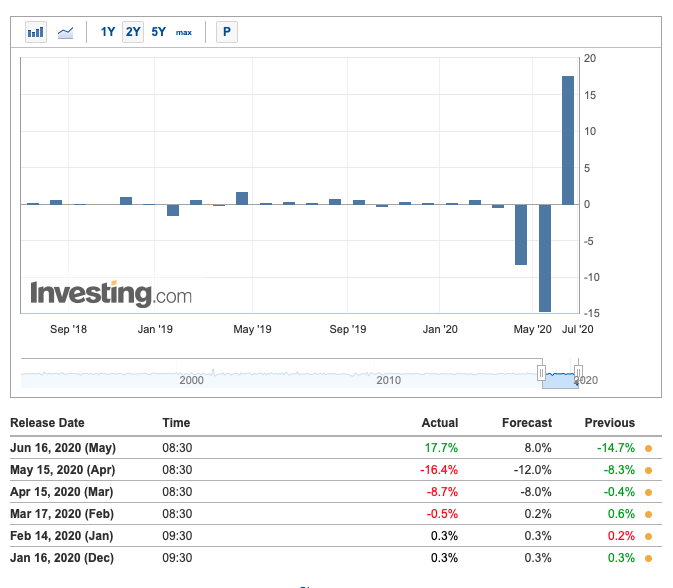Click the orange dot in Mar 17, 2020 row

648,514
